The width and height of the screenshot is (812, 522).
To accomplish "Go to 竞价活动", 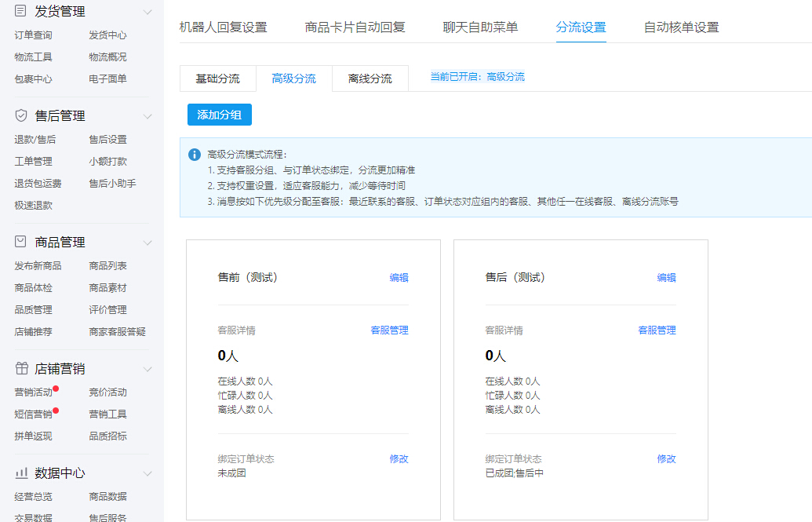I will (x=107, y=392).
